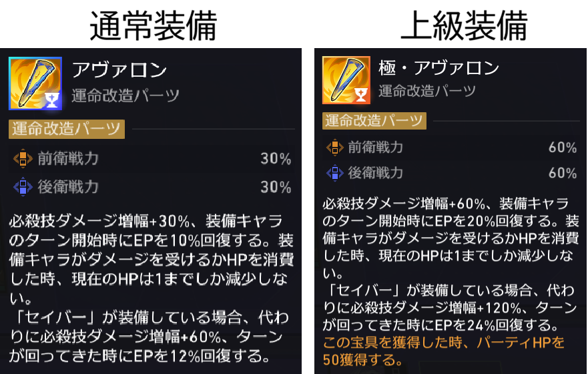Click the trophy badge on 極・アヴァロン icon
The image size is (588, 374).
click(x=361, y=96)
